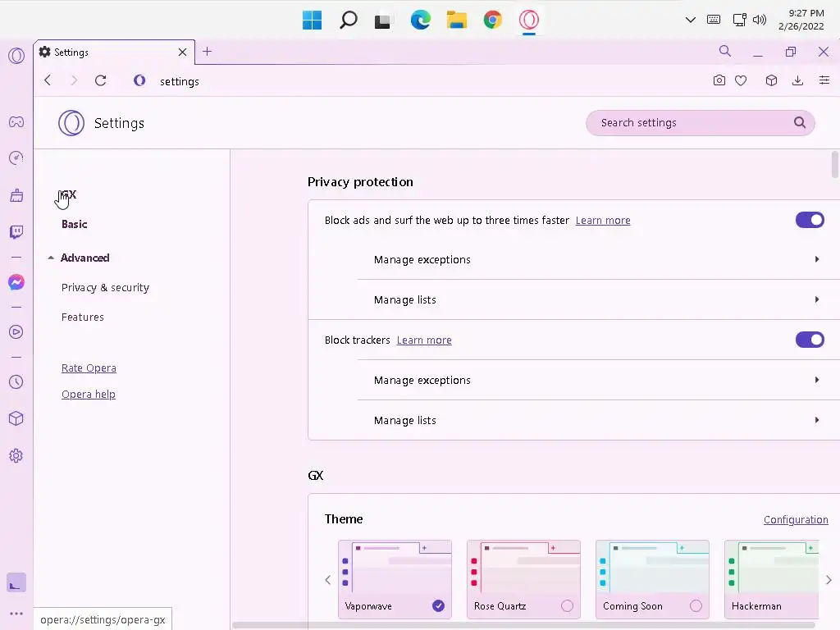
Task: Take a snapshot with camera icon
Action: [x=719, y=80]
